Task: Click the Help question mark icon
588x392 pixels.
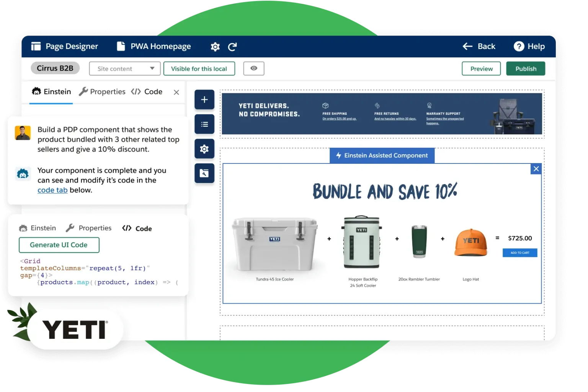Action: pyautogui.click(x=519, y=46)
